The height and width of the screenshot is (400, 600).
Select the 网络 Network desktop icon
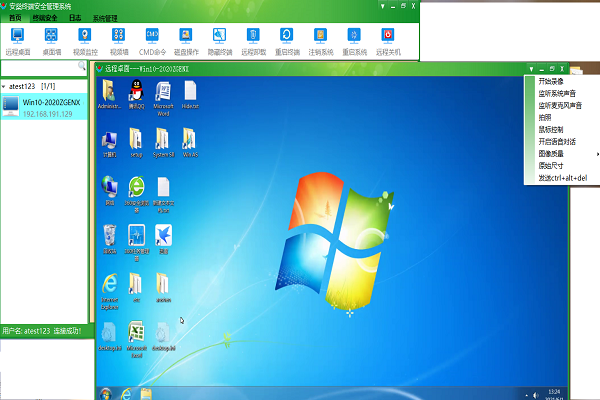(x=109, y=191)
